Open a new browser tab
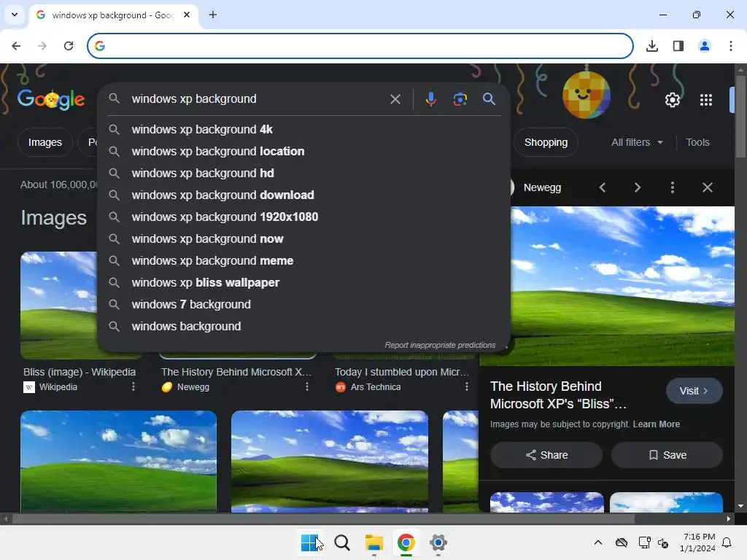The height and width of the screenshot is (560, 747). pyautogui.click(x=213, y=15)
